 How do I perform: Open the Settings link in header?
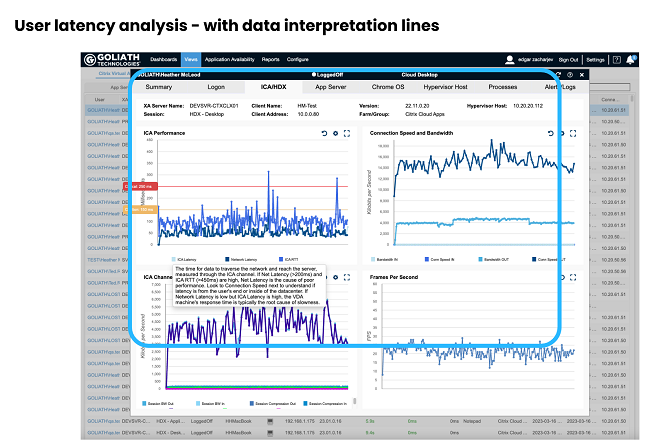[x=595, y=60]
